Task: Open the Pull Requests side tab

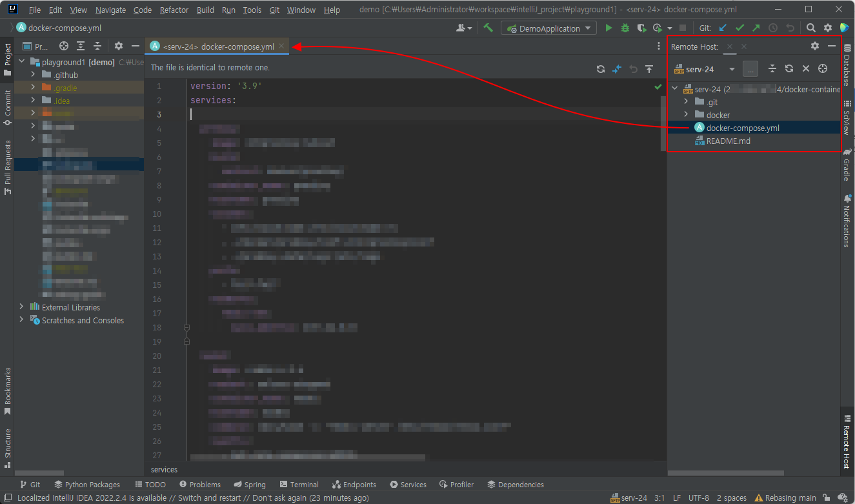Action: click(x=7, y=167)
